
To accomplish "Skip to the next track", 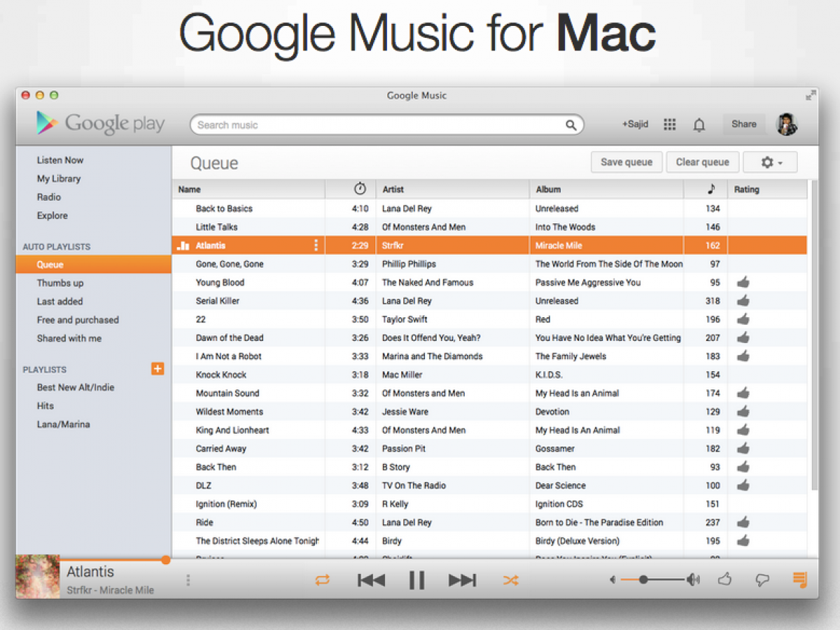I will coord(462,580).
